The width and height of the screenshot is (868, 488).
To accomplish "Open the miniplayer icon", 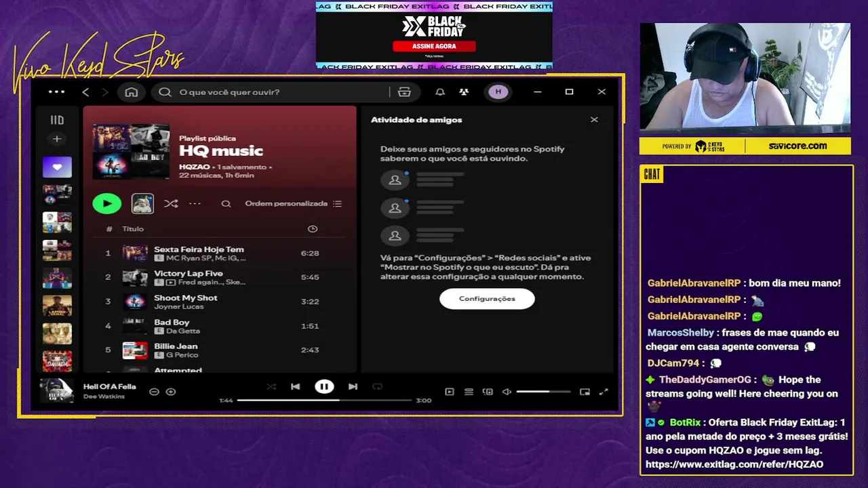I will pyautogui.click(x=585, y=392).
